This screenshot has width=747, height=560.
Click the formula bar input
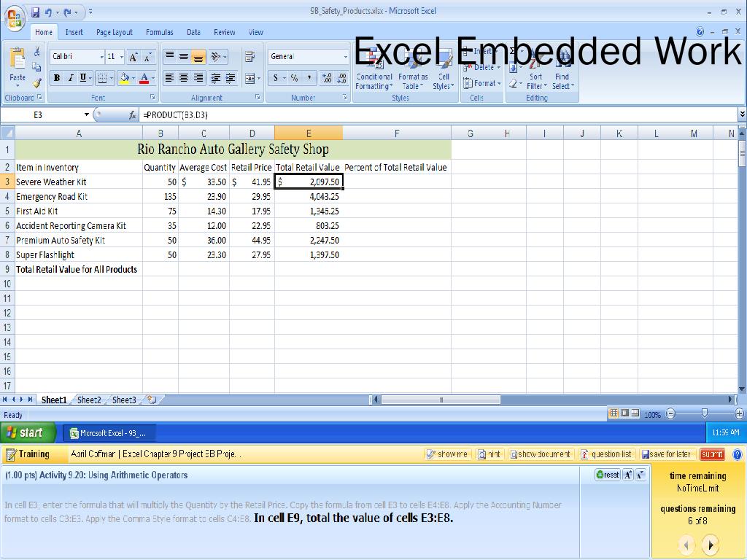coord(438,114)
